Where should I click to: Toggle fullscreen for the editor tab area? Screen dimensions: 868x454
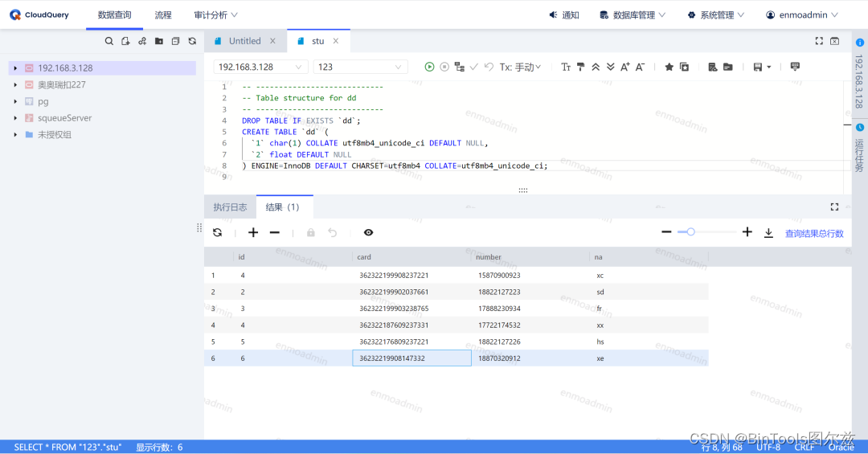pos(819,41)
